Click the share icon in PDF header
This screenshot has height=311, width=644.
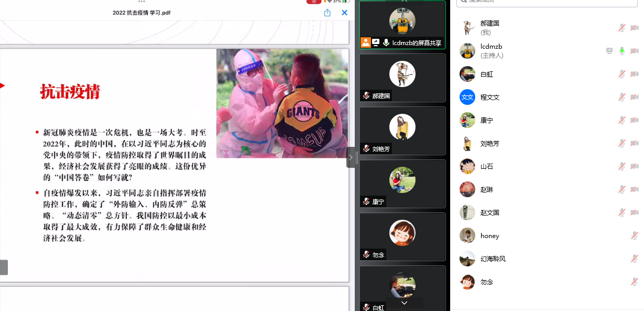click(x=328, y=13)
